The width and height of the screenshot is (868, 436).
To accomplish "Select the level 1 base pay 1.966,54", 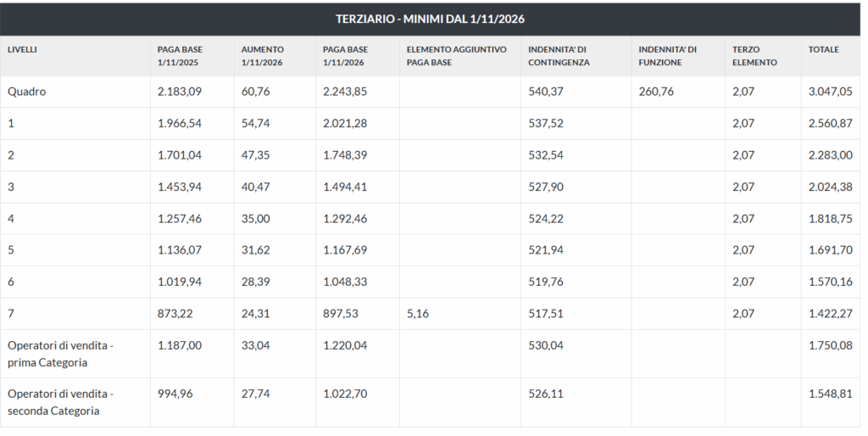I will tap(180, 123).
